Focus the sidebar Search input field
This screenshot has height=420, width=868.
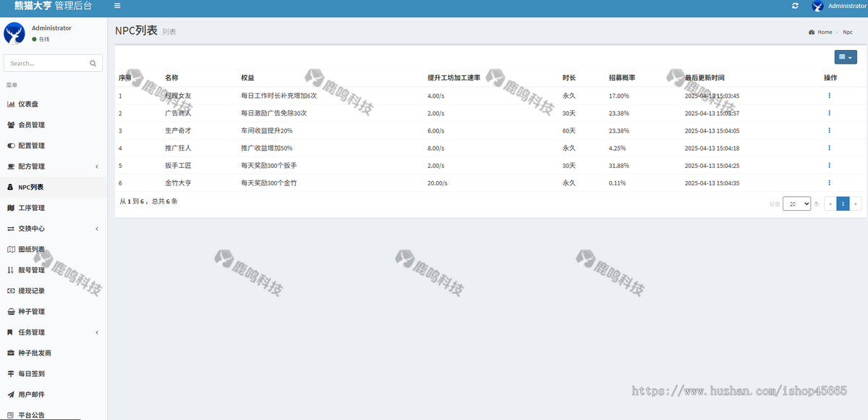click(46, 64)
